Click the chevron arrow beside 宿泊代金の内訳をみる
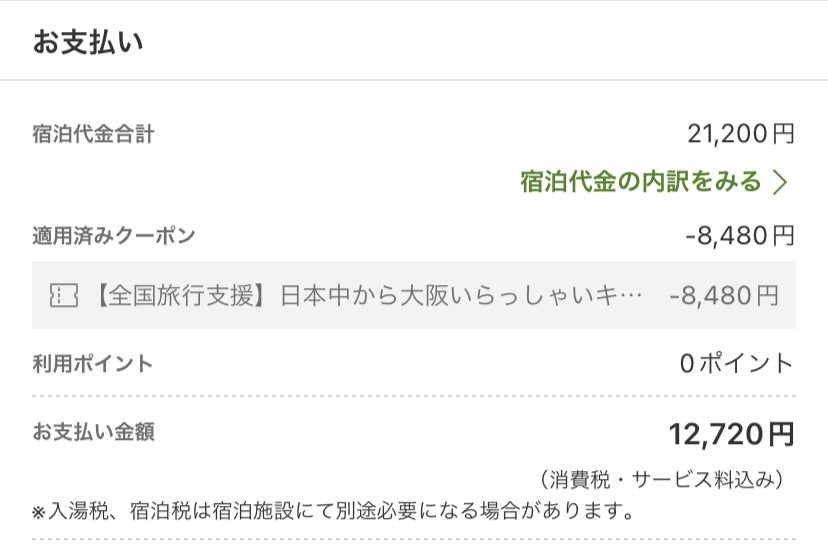The image size is (828, 550). tap(780, 182)
